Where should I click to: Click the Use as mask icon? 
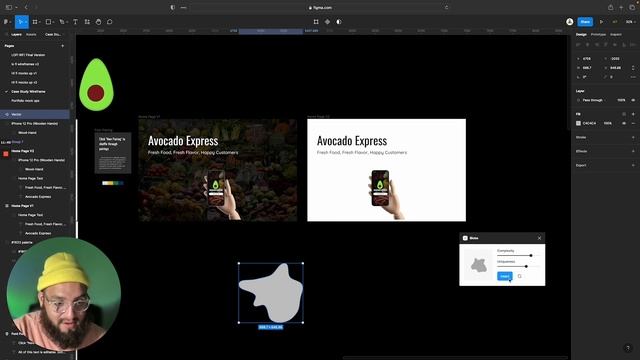[x=339, y=22]
